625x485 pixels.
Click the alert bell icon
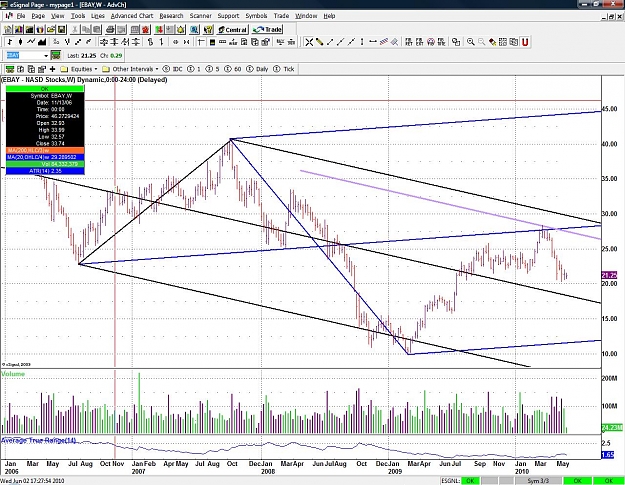(181, 29)
